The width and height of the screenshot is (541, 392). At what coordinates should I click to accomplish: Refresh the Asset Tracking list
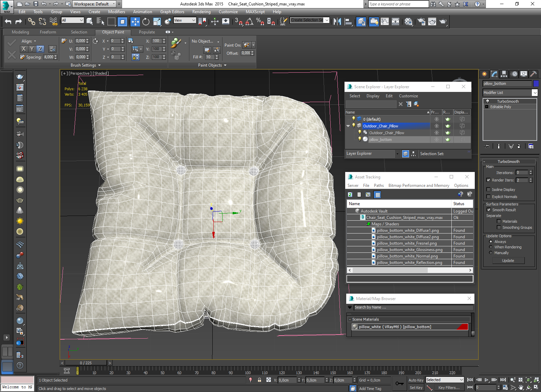pos(350,195)
